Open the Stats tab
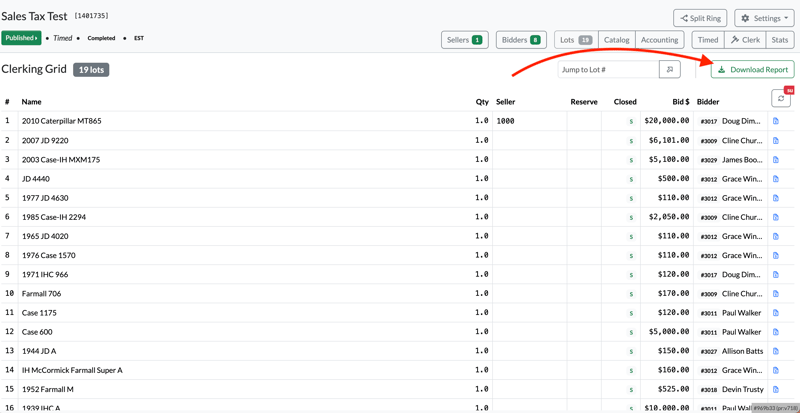The image size is (800, 413). coord(780,40)
